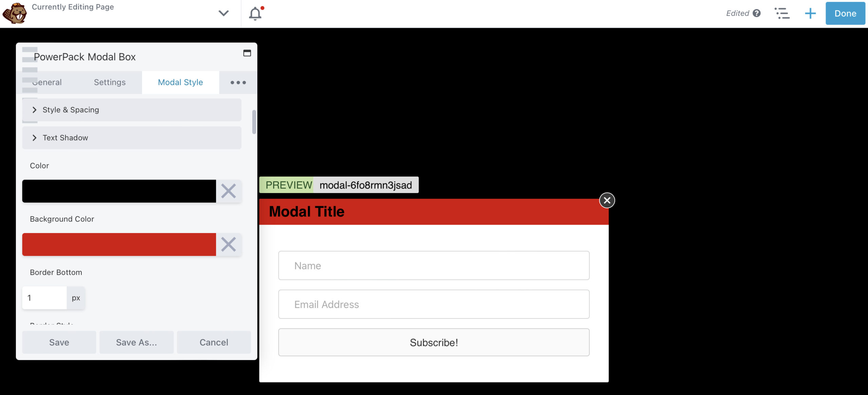This screenshot has width=868, height=395.
Task: Click the PowerPack Modal Box maximize icon
Action: point(247,53)
